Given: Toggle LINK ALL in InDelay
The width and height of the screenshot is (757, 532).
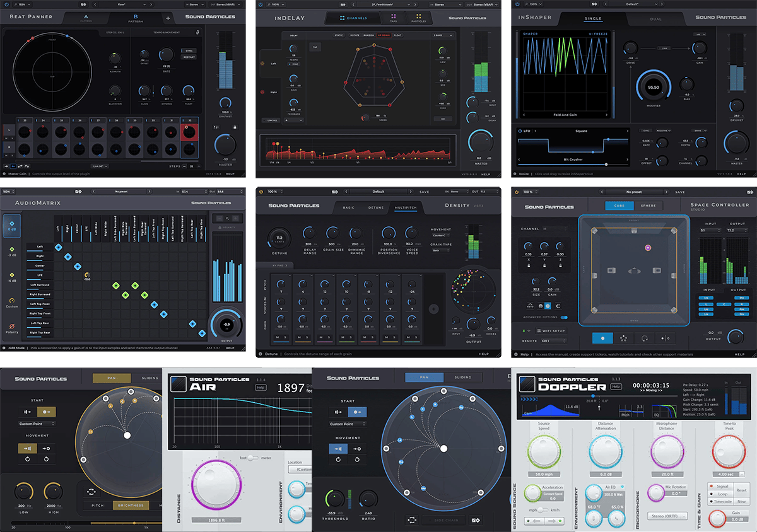Looking at the screenshot, I should pos(271,119).
